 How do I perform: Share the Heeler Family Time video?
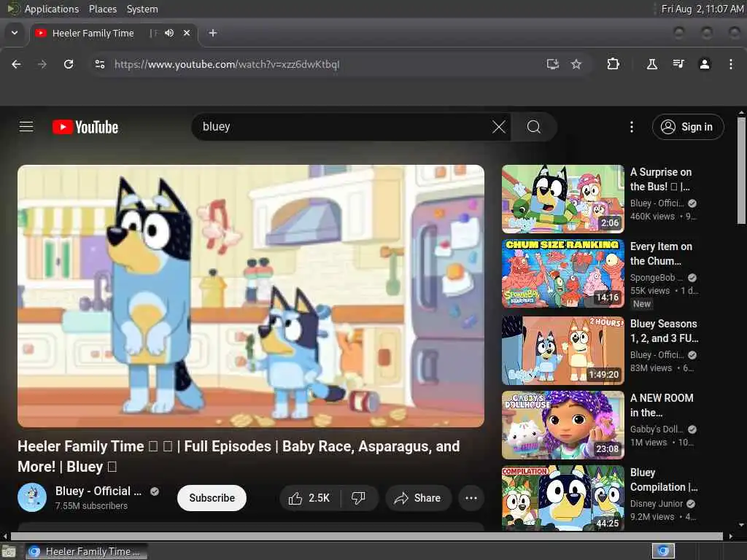(x=418, y=498)
